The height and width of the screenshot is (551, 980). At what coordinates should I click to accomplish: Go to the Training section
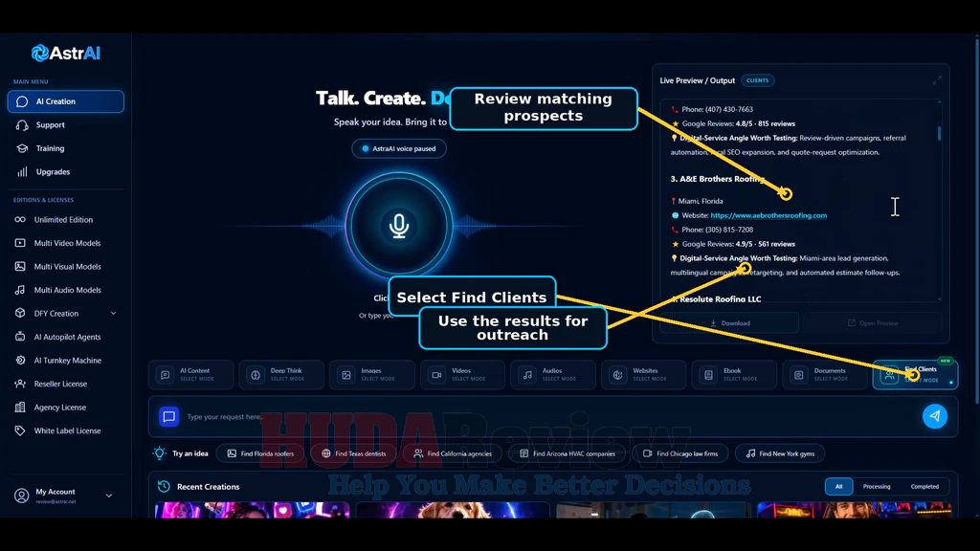(50, 148)
